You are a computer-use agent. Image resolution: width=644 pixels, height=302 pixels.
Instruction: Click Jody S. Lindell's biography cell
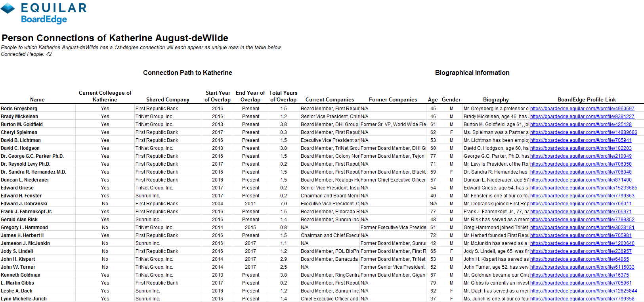click(496, 251)
